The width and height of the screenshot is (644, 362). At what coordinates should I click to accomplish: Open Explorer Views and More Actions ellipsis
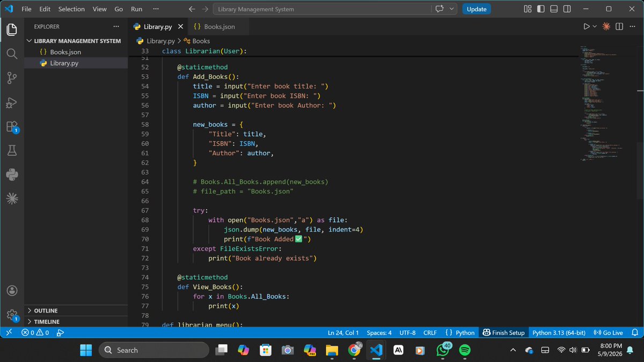(x=116, y=26)
